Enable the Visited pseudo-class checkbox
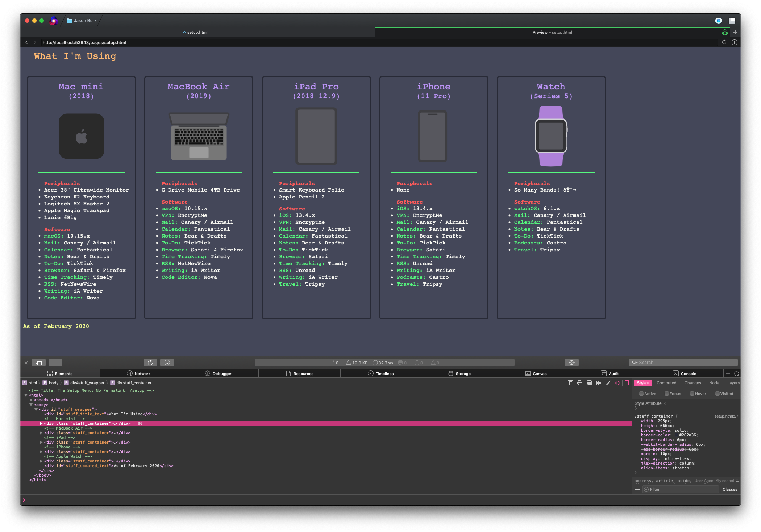The height and width of the screenshot is (532, 761). point(718,394)
